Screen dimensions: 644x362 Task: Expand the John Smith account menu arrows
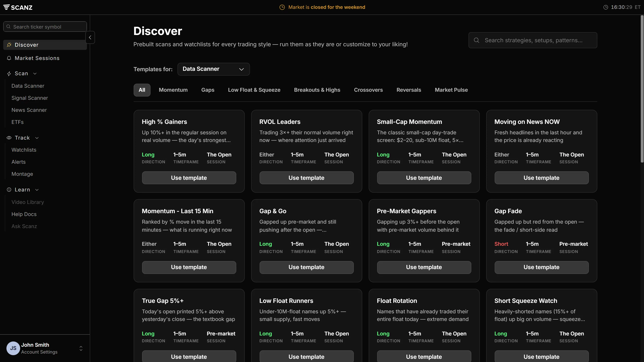pos(81,348)
